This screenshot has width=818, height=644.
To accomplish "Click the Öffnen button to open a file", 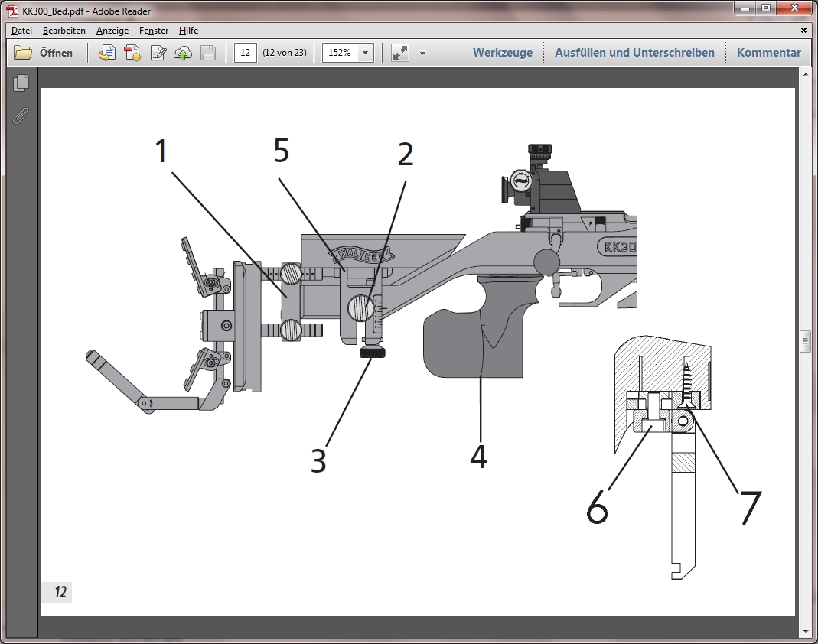I will [44, 53].
